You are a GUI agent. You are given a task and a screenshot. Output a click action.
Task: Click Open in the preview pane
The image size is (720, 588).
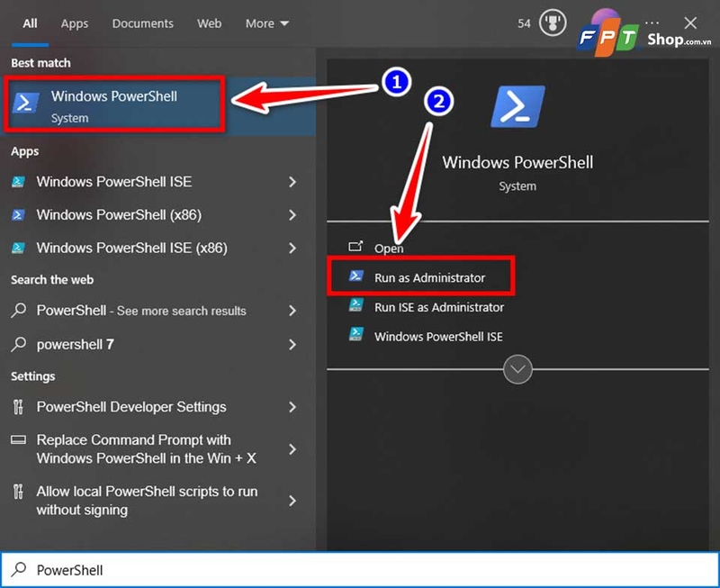pos(389,249)
